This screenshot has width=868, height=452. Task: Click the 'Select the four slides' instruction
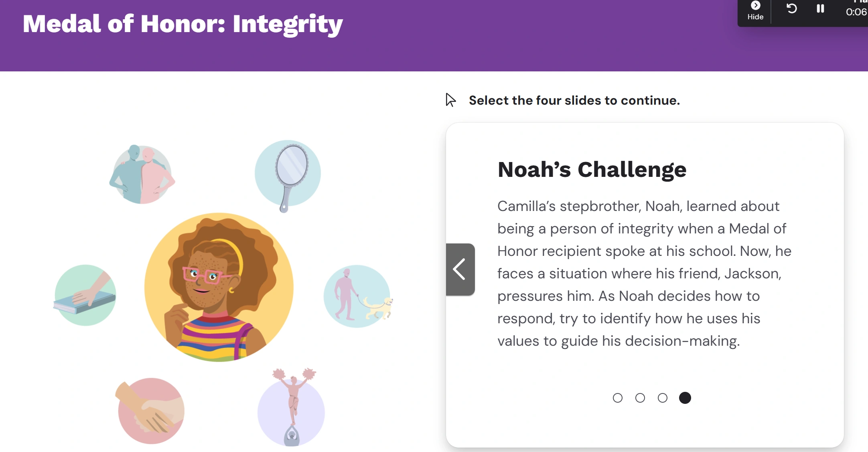click(574, 100)
